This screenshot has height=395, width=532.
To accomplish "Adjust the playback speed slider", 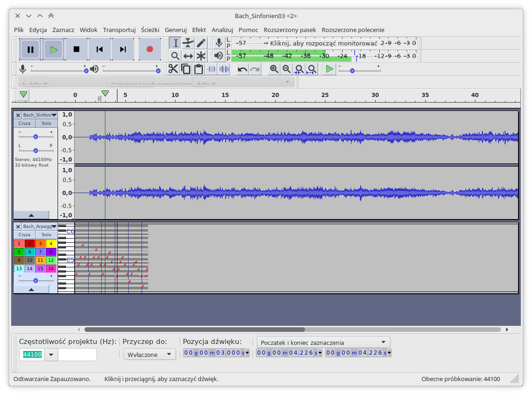I will [360, 70].
